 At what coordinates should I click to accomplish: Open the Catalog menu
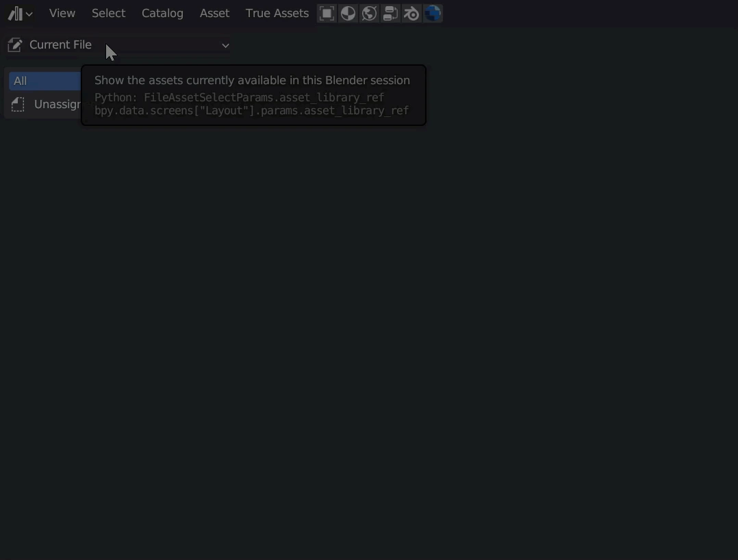coord(162,13)
